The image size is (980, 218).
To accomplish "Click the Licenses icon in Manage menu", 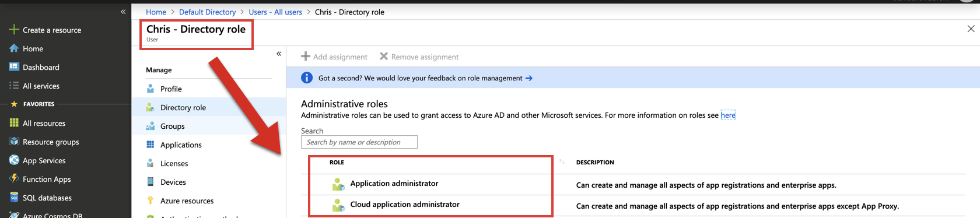I will tap(150, 163).
